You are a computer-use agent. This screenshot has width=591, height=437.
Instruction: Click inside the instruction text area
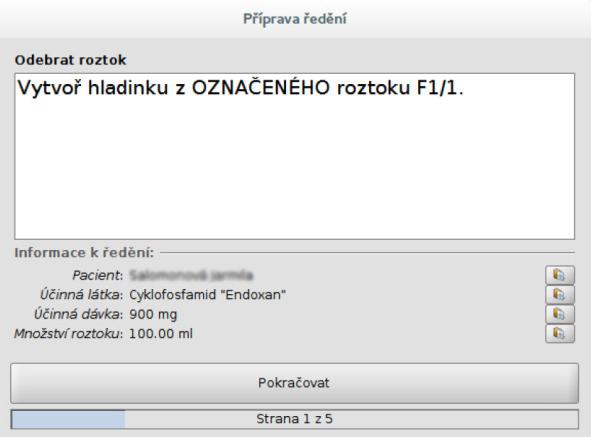(x=294, y=156)
